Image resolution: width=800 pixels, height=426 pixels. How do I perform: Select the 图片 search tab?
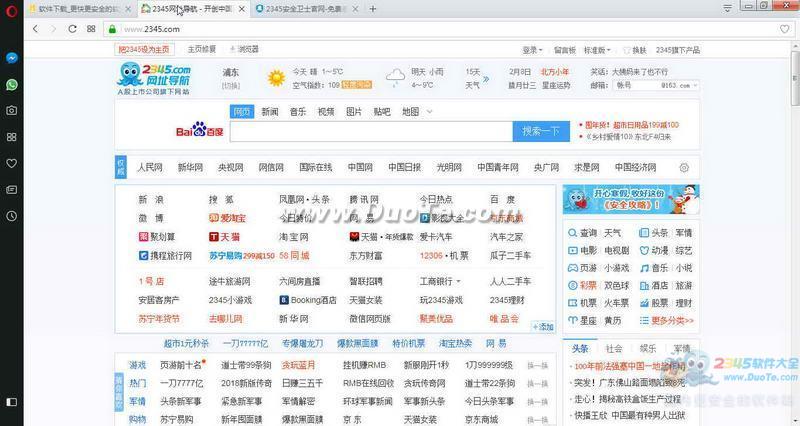point(354,112)
